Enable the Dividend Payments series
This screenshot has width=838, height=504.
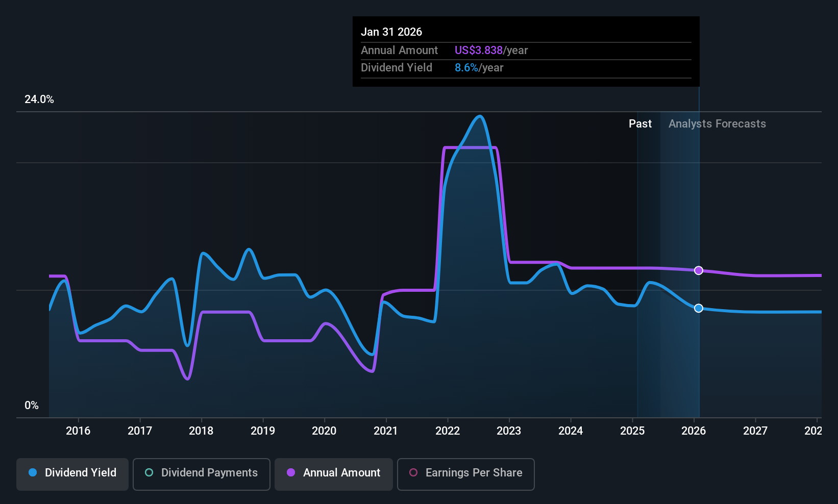(x=202, y=474)
